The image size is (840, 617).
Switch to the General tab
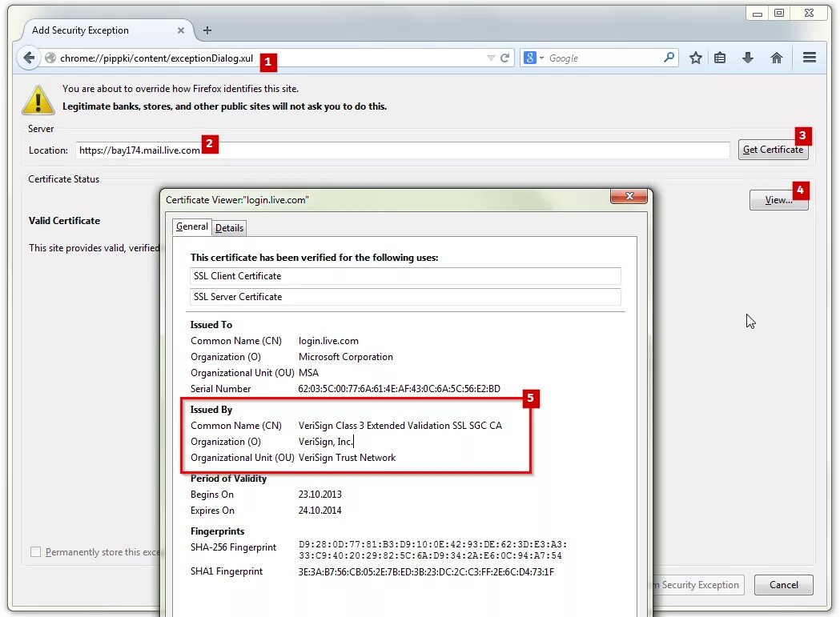point(192,226)
